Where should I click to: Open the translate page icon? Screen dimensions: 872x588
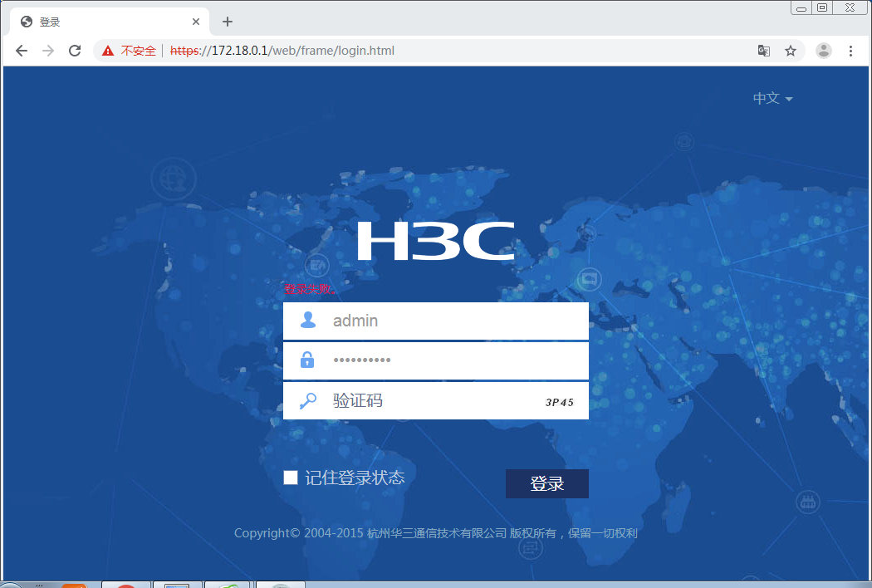(763, 51)
